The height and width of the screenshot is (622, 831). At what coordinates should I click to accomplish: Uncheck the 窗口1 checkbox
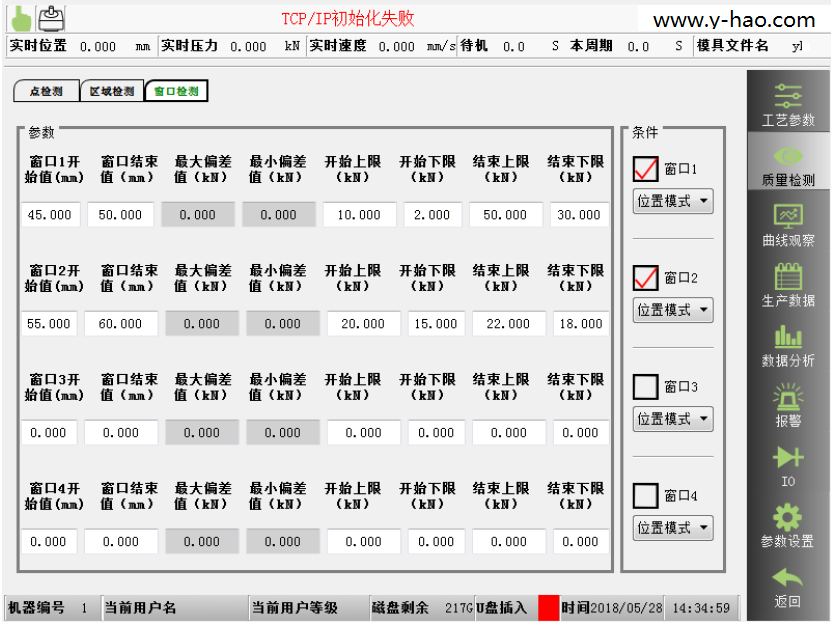[646, 168]
